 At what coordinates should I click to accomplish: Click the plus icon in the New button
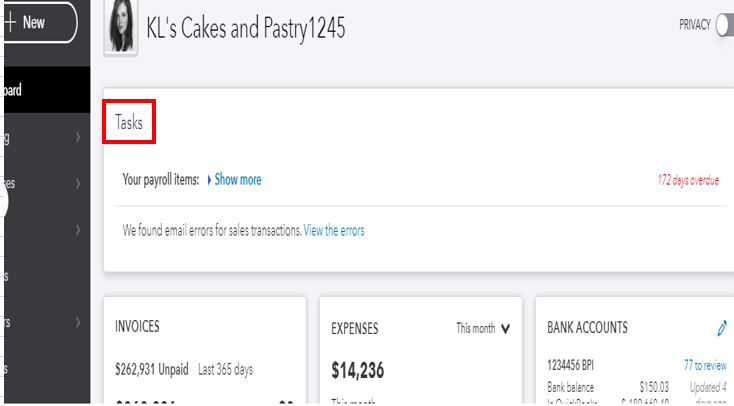tap(9, 23)
